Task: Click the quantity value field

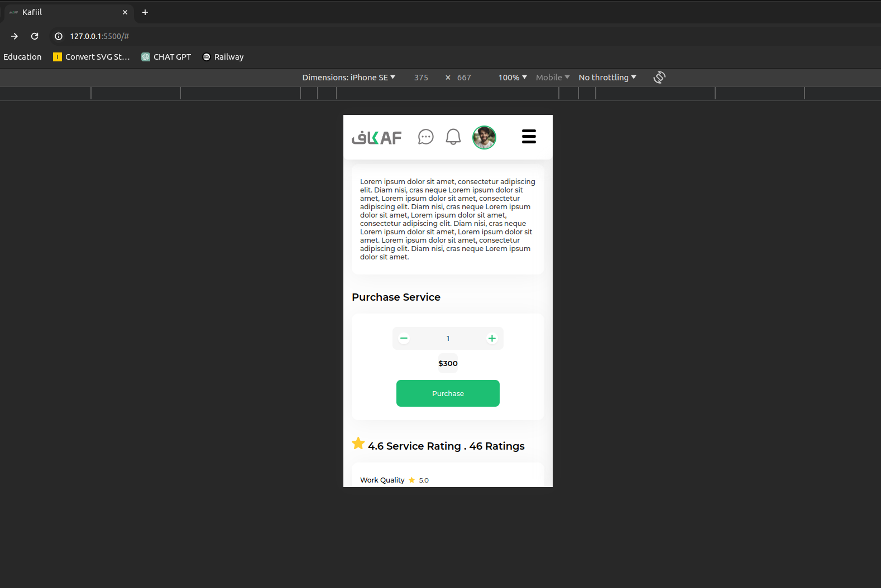Action: tap(448, 339)
